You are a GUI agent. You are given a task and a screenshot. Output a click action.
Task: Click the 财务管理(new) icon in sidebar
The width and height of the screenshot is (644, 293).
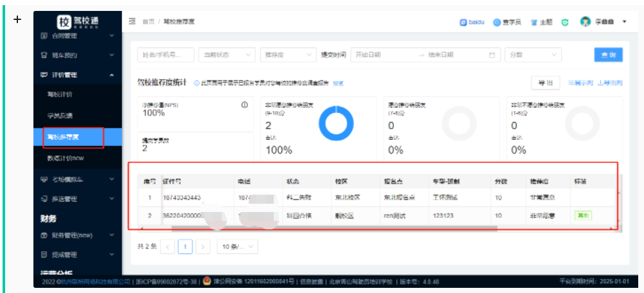click(x=44, y=236)
